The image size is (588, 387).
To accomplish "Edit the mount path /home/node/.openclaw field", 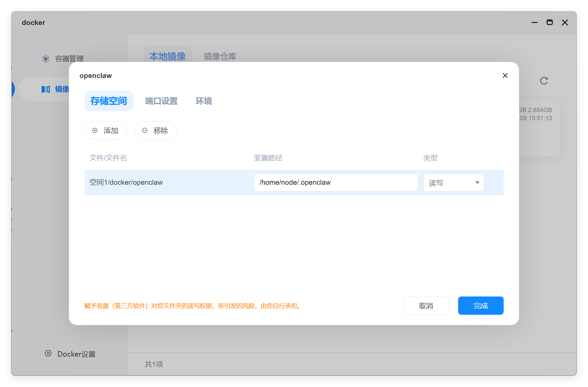I will [x=336, y=183].
